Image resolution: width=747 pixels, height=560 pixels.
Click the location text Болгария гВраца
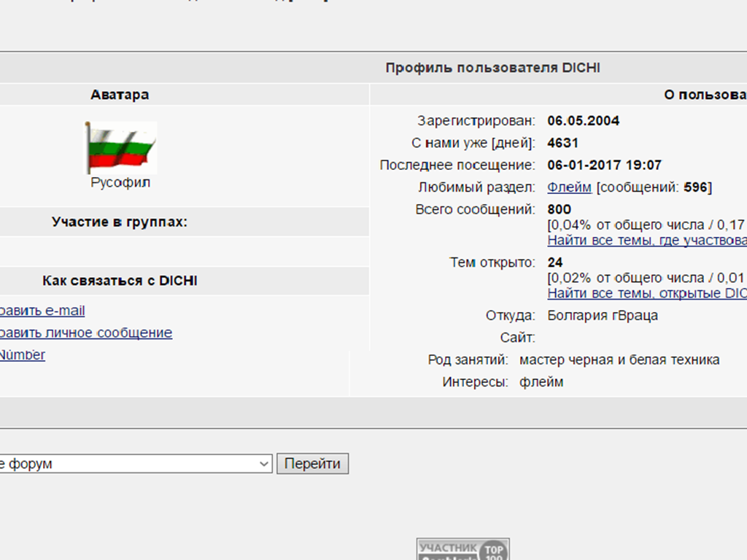(603, 316)
